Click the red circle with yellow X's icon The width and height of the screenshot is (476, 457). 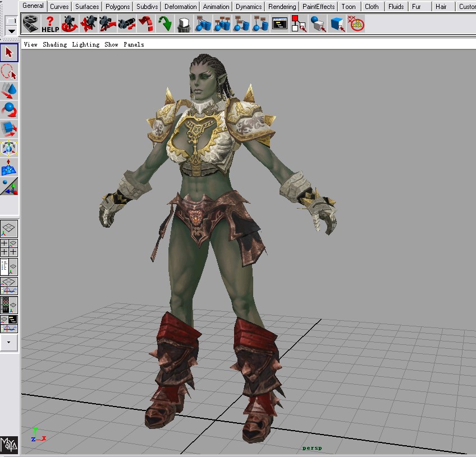coord(356,24)
